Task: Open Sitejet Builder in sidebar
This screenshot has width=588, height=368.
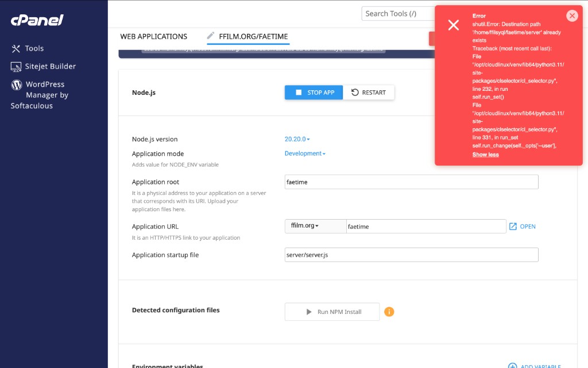Action: click(50, 67)
